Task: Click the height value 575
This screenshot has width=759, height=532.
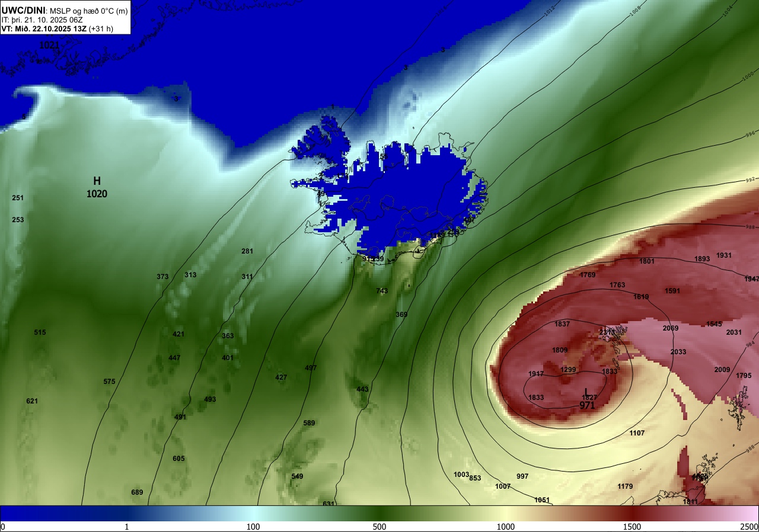Action: click(x=109, y=382)
